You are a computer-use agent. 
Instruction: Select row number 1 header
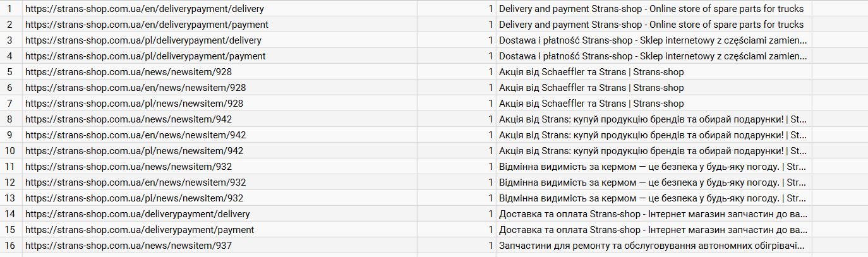9,9
